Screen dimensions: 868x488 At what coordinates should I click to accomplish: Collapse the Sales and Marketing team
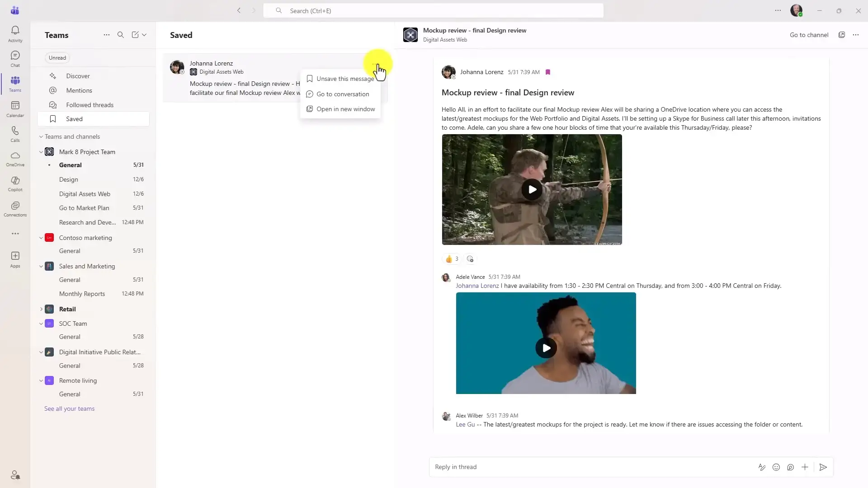(x=41, y=267)
